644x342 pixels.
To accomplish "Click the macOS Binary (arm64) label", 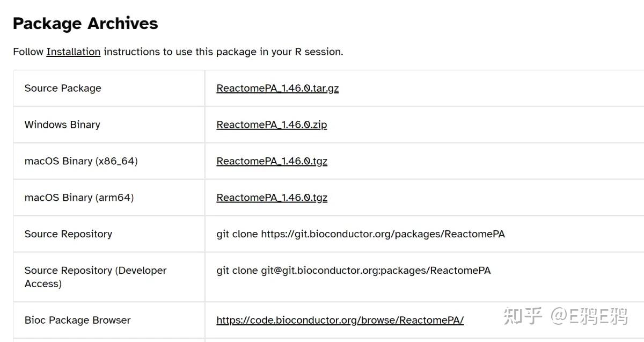I will click(79, 198).
